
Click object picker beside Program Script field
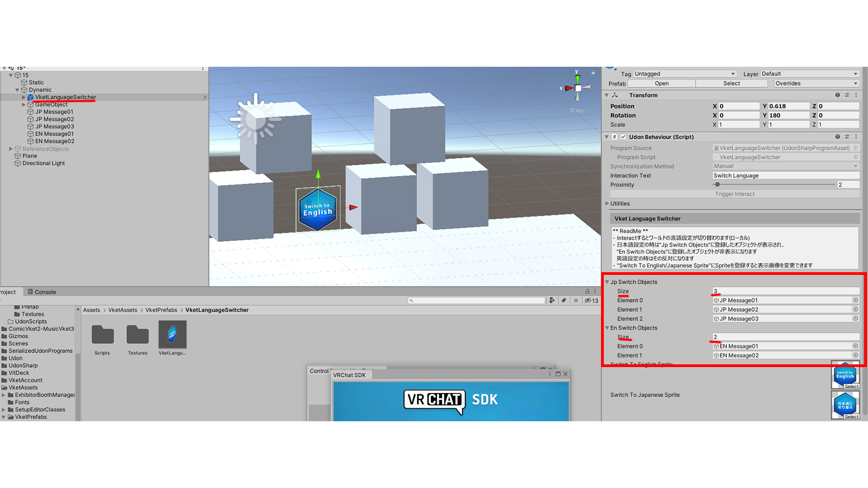tap(856, 157)
